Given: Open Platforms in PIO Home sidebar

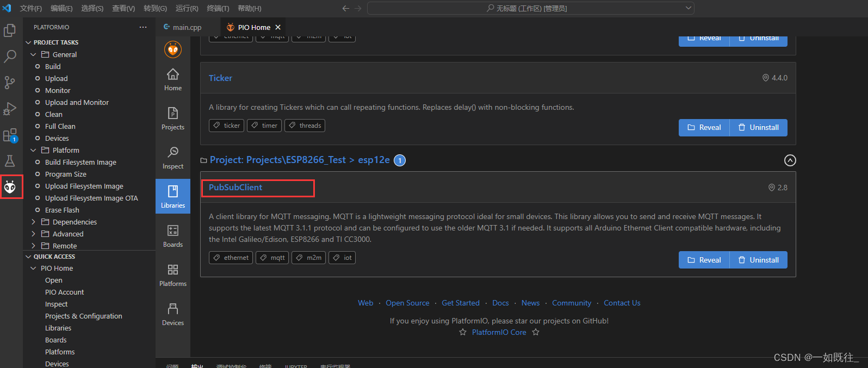Looking at the screenshot, I should (x=173, y=275).
